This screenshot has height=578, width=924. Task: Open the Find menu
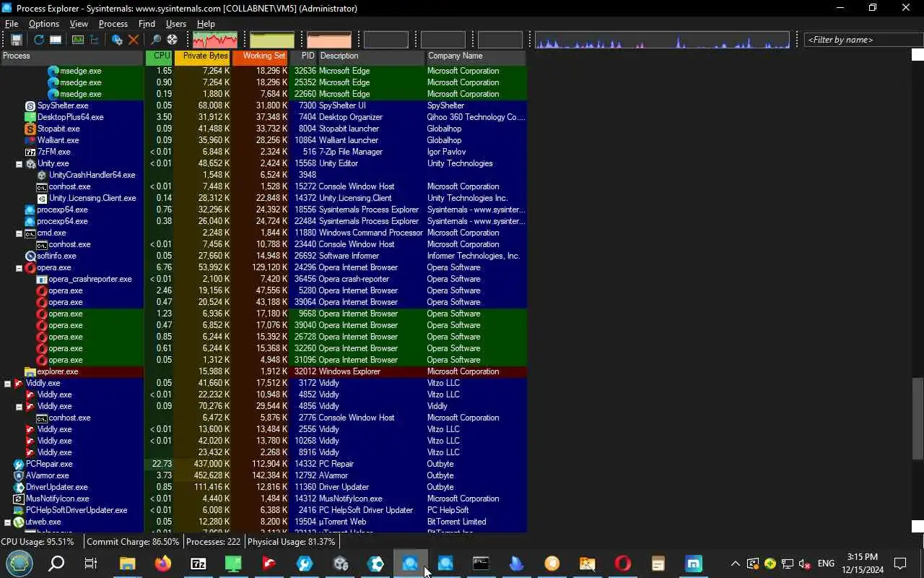[147, 24]
